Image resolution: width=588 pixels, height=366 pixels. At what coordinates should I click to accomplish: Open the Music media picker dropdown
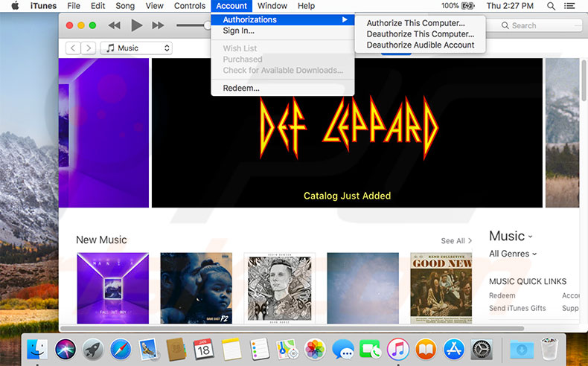pyautogui.click(x=136, y=48)
